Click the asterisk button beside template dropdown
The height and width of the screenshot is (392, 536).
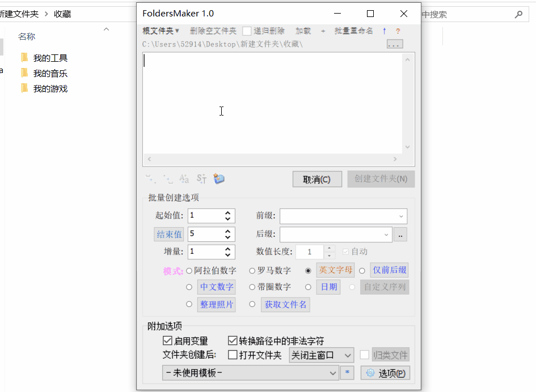(x=347, y=373)
